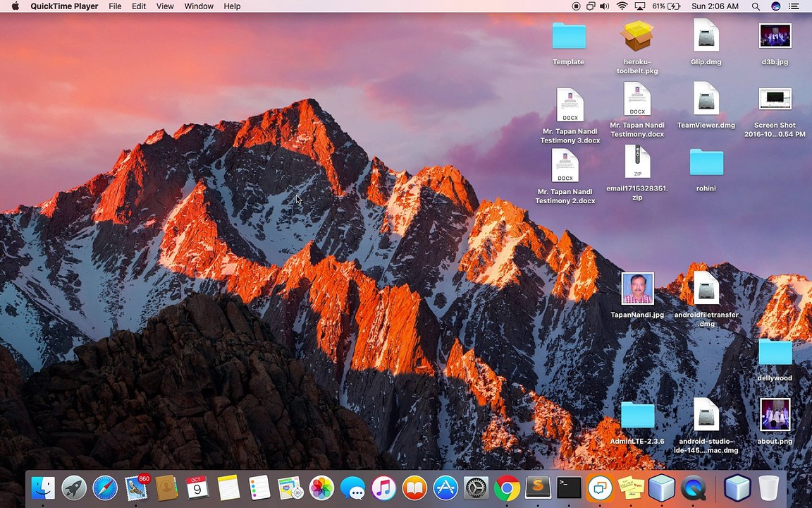
Task: Open Contacts book icon in Dock
Action: point(167,488)
